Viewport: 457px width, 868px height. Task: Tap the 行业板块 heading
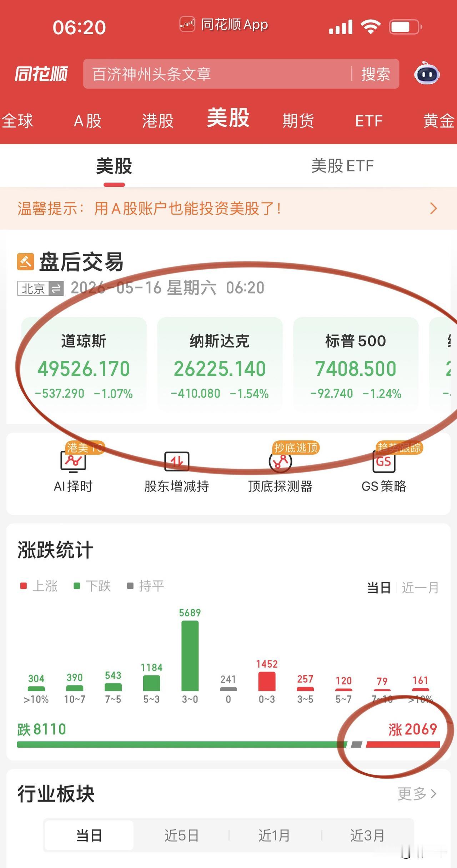pos(56,794)
